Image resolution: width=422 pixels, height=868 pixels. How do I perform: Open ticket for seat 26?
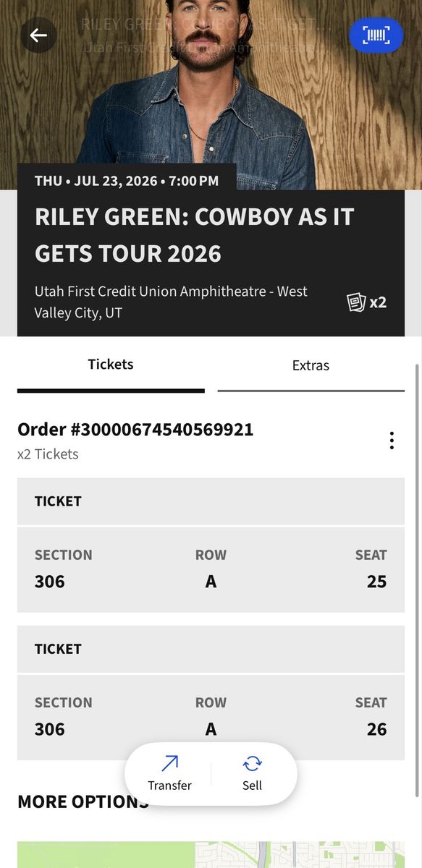pos(211,717)
